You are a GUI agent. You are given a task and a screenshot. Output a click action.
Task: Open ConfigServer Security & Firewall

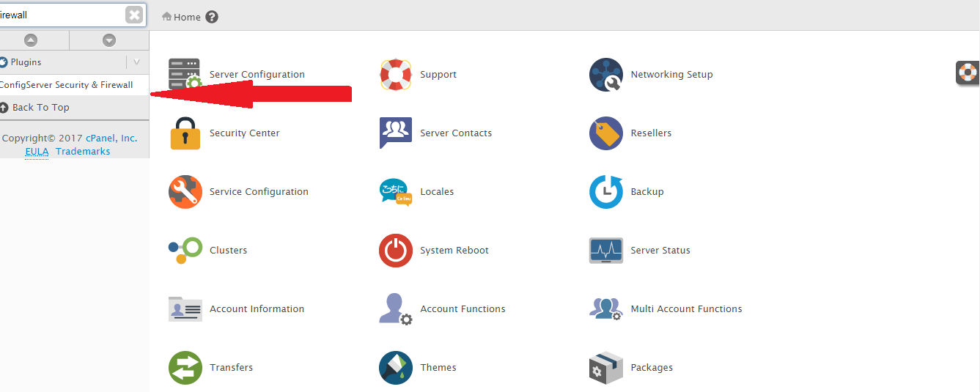coord(66,85)
